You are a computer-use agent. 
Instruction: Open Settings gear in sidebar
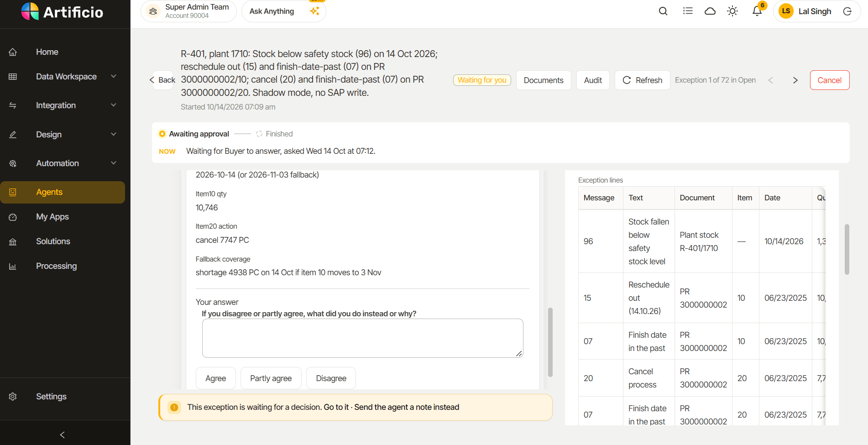coord(13,397)
